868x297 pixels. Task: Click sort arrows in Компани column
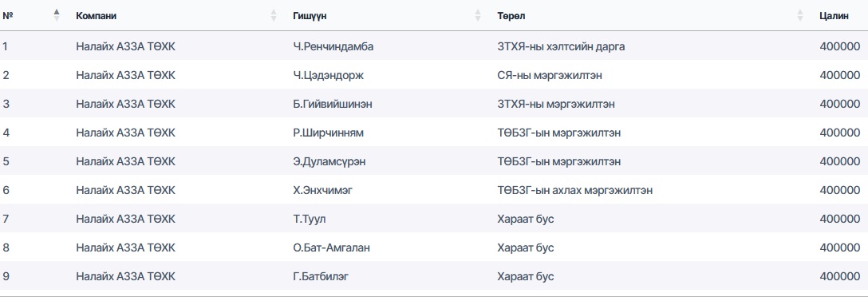[x=274, y=15]
